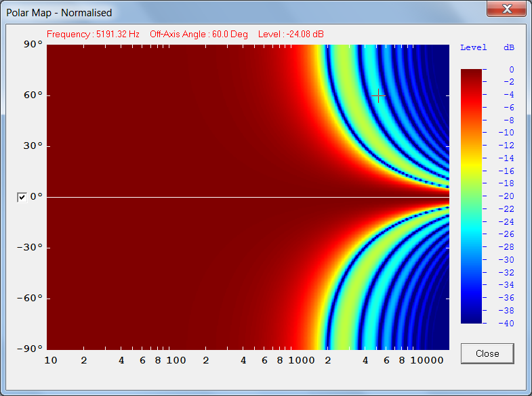Click the -30° axis label
This screenshot has height=396, width=532.
tap(30, 248)
